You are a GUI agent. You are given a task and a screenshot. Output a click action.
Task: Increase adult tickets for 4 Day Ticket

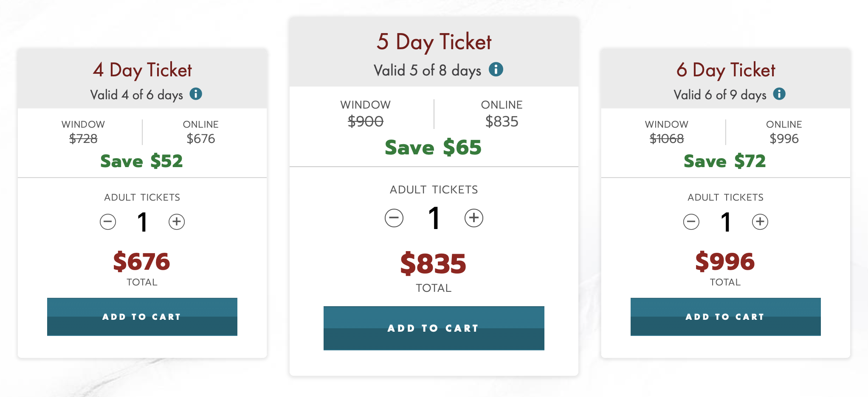(x=177, y=221)
